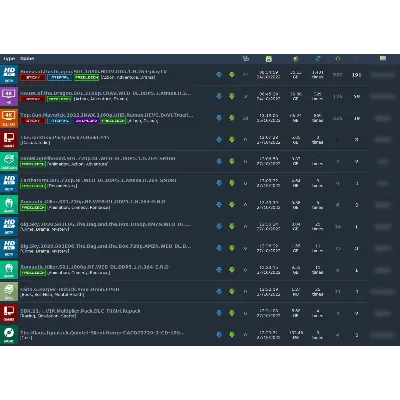
Task: Click the date added calendar header icon
Action: click(269, 59)
